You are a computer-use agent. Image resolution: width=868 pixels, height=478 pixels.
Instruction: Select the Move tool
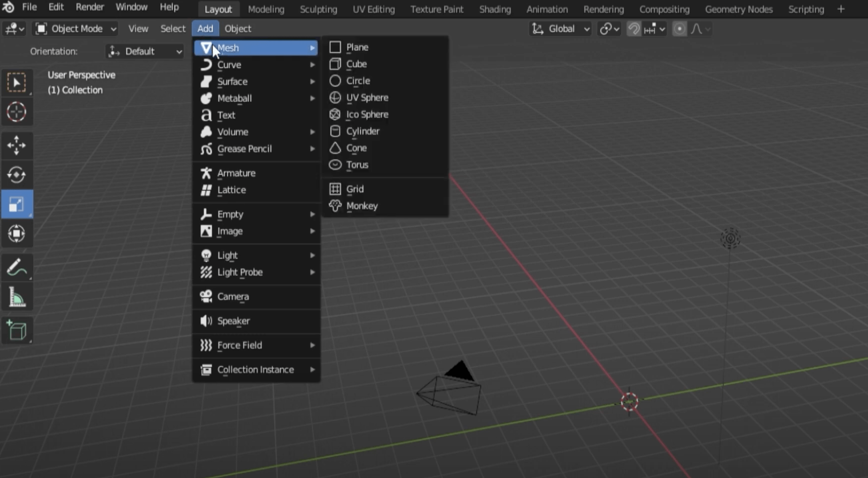click(x=17, y=146)
